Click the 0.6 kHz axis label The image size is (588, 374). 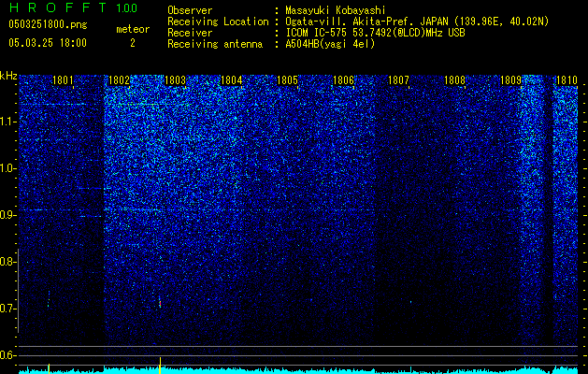7,355
